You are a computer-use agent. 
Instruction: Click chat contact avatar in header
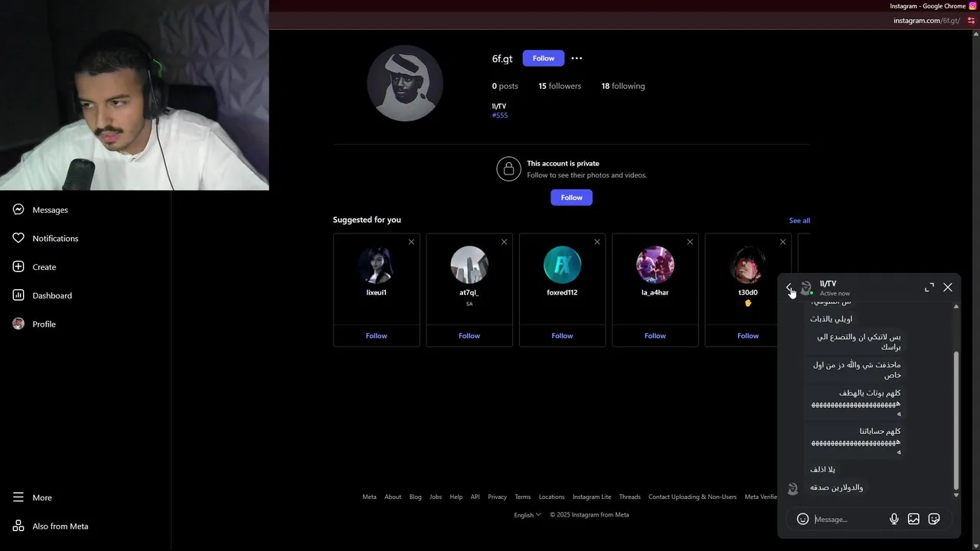[806, 288]
